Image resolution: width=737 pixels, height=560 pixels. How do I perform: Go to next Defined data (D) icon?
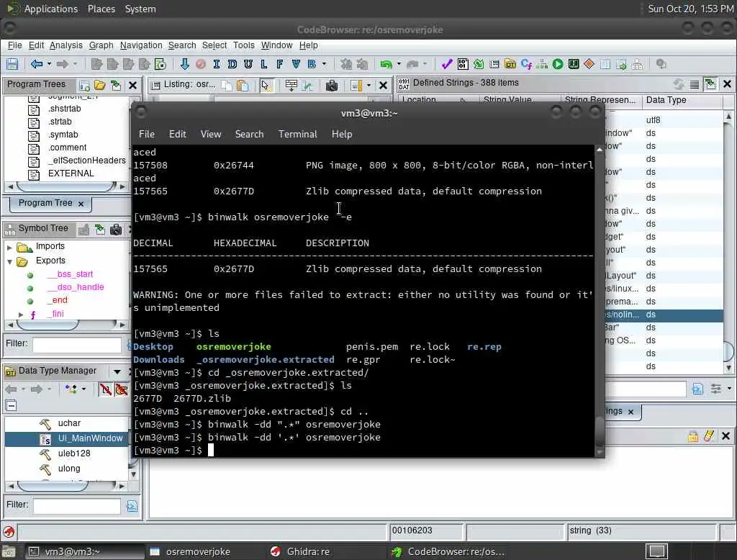tap(232, 64)
